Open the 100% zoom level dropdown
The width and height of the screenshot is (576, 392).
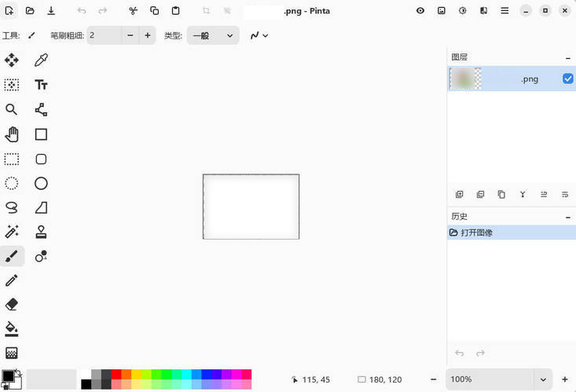point(542,379)
